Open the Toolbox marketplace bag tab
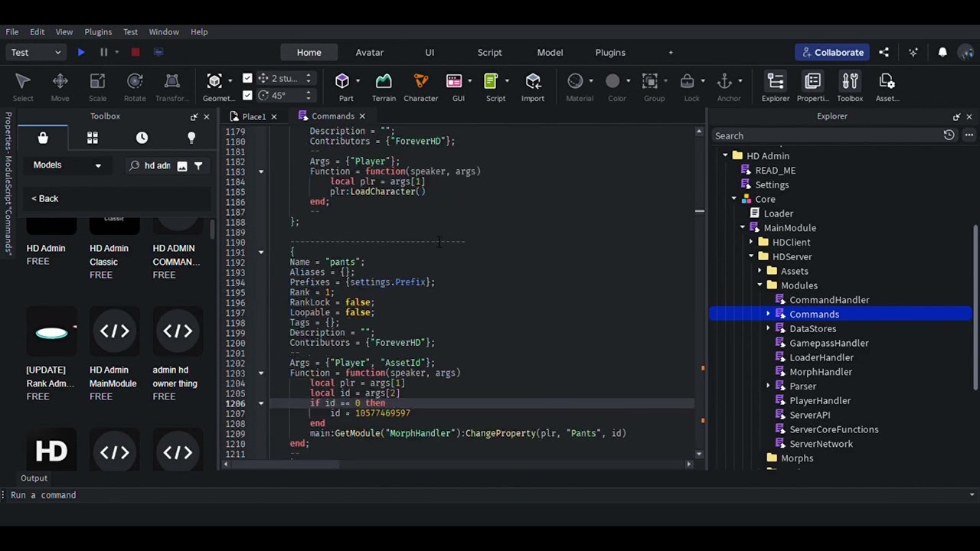The image size is (980, 551). coord(43,138)
